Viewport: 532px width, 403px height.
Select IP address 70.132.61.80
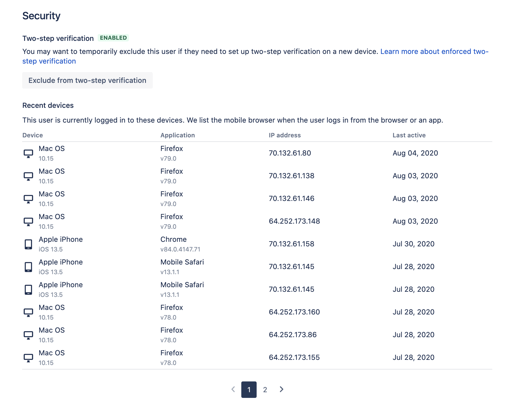click(290, 153)
